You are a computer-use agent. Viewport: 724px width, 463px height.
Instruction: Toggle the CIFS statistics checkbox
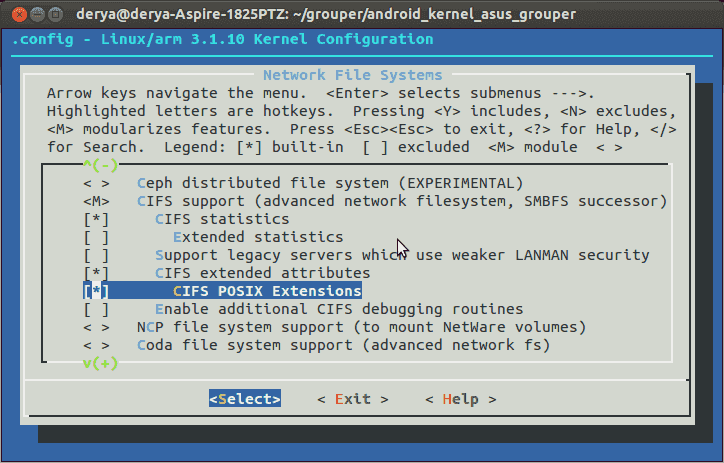(96, 219)
